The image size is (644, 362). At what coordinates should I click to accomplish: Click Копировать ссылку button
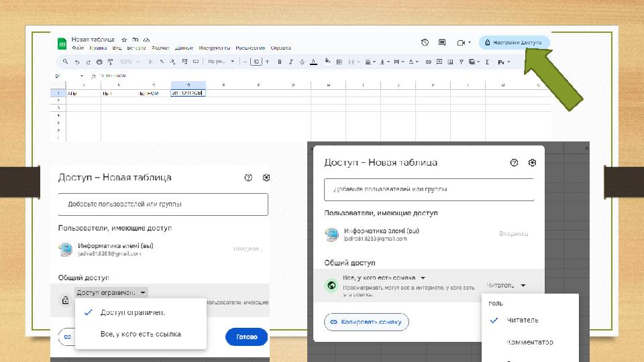[x=366, y=322]
